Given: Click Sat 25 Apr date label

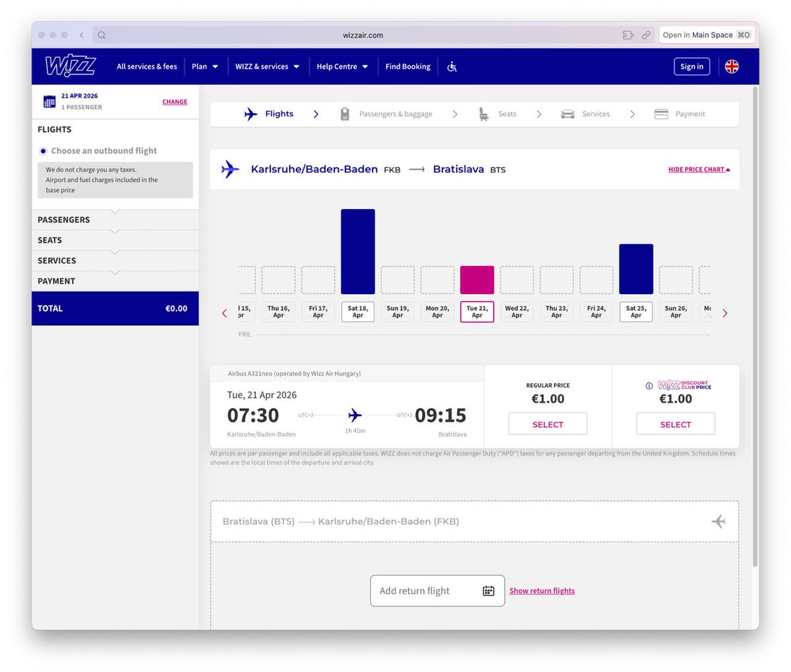Looking at the screenshot, I should coord(636,312).
